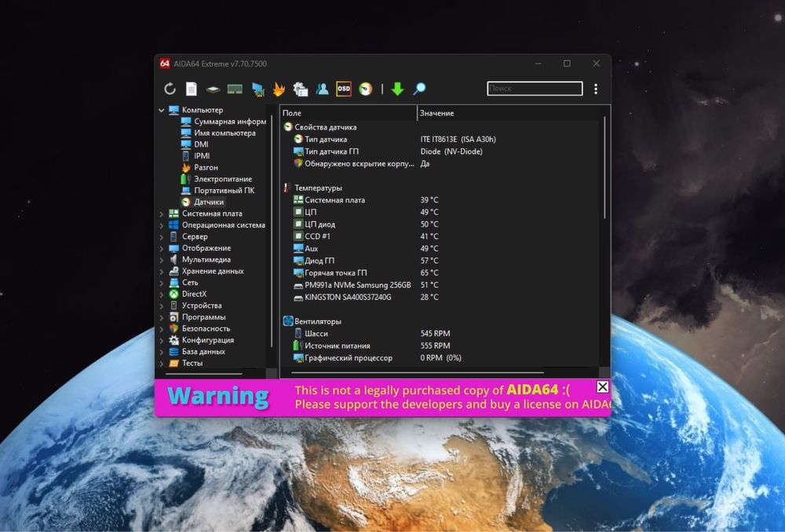Click the Свойства датчика section header

[x=320, y=127]
